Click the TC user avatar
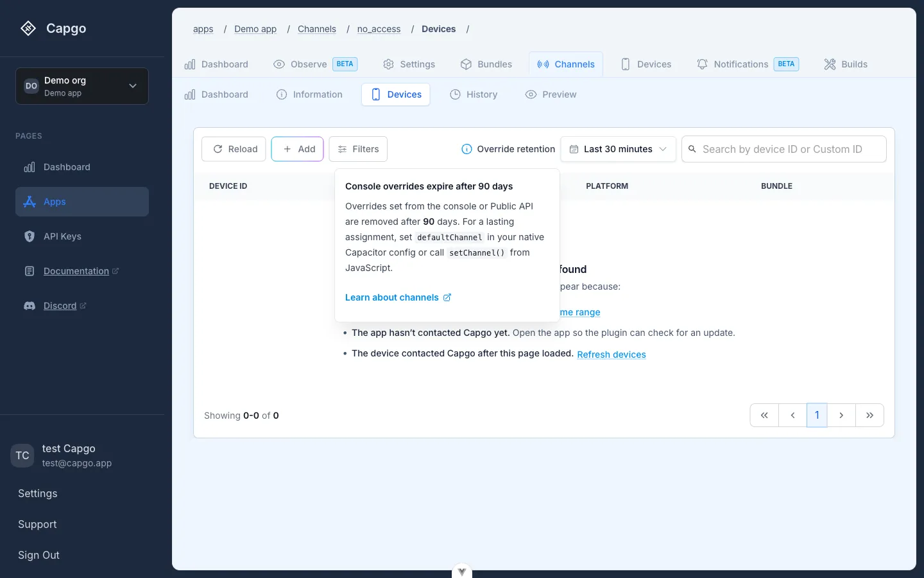Viewport: 924px width, 578px height. tap(22, 455)
